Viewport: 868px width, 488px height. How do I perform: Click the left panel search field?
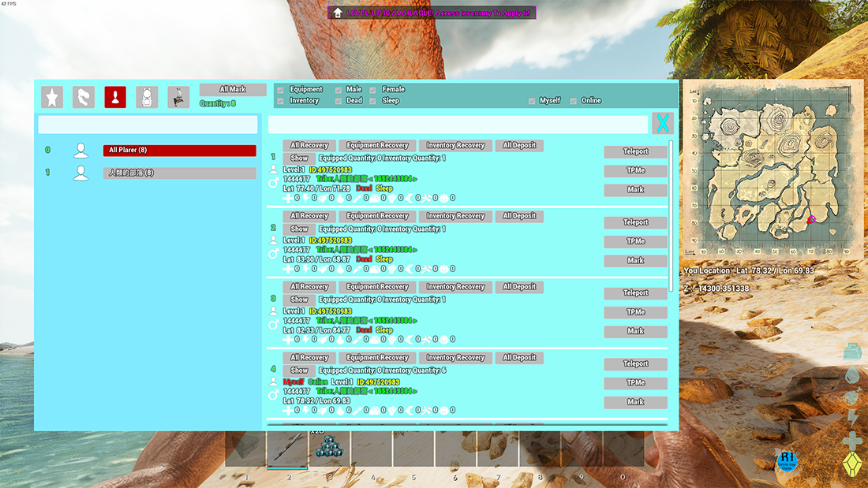pos(148,125)
